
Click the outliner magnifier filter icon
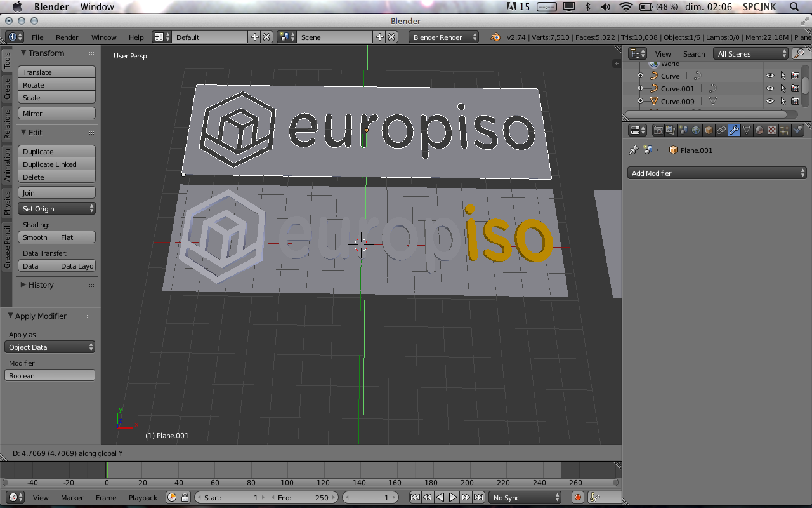[x=799, y=54]
